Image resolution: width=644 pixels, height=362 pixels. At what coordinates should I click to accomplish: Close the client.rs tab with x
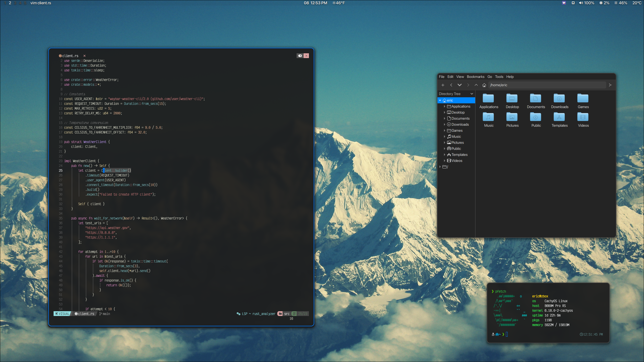click(x=85, y=56)
